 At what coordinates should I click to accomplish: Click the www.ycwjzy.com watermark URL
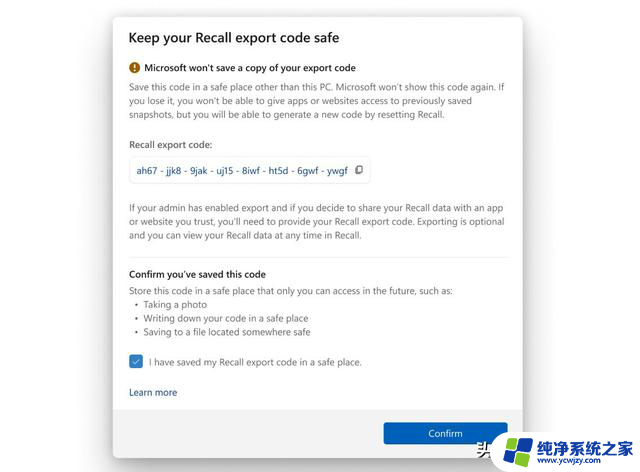(x=569, y=461)
